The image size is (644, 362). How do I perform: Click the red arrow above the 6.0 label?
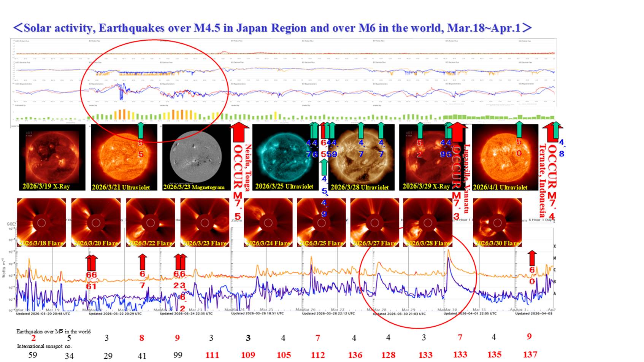point(532,258)
